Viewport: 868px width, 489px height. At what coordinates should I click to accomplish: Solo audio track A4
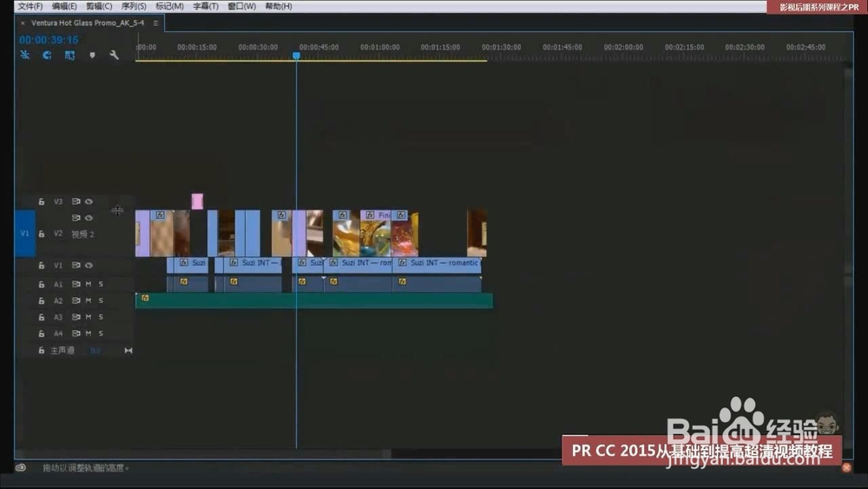(x=101, y=334)
